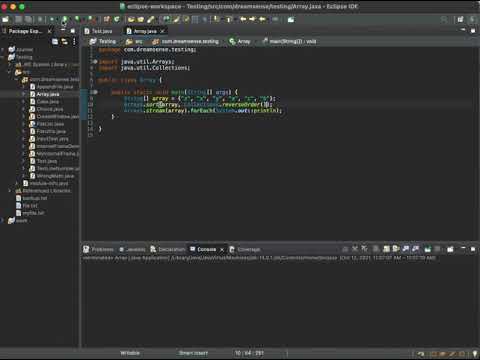The height and width of the screenshot is (360, 480).
Task: Click the Clear Console icon
Action: point(376,249)
